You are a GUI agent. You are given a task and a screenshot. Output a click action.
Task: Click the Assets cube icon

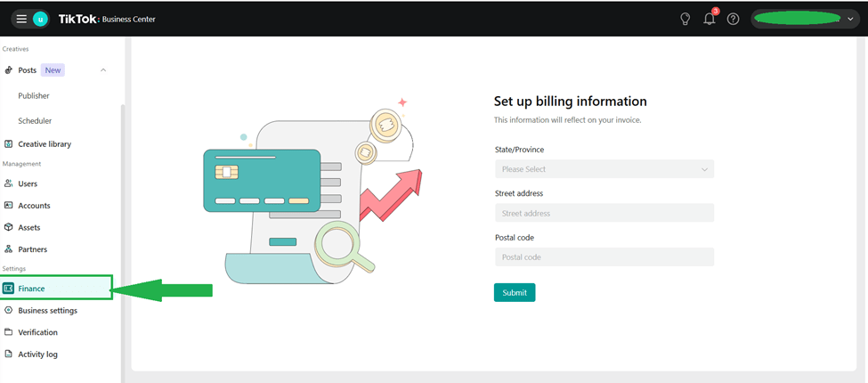tap(9, 227)
